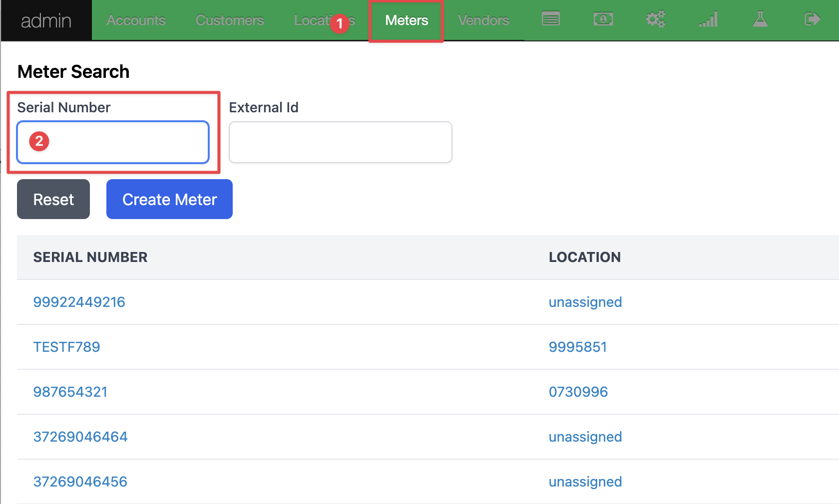The height and width of the screenshot is (504, 839).
Task: Click the External Id input field
Action: click(x=340, y=142)
